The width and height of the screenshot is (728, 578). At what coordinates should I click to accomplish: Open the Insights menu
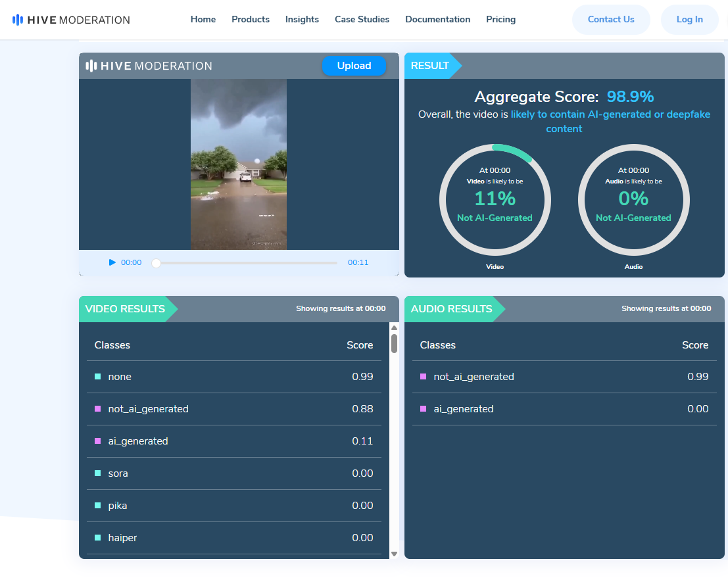302,20
